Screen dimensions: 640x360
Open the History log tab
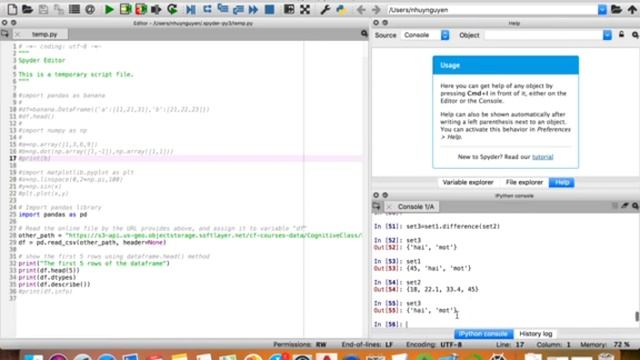[x=536, y=334]
